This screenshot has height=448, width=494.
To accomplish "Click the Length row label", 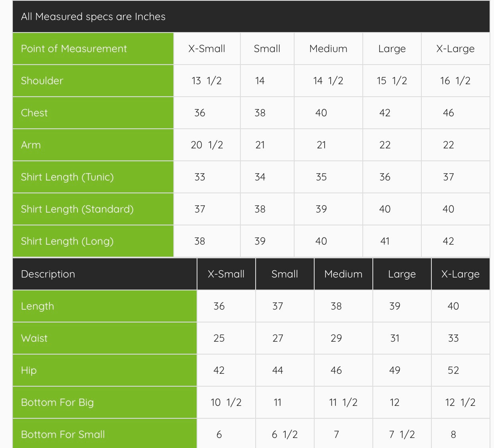I will tap(37, 306).
